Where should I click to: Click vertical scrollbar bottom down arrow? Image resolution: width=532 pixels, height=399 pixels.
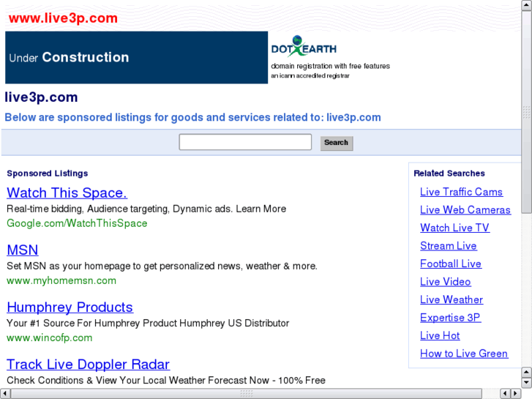pos(527,384)
